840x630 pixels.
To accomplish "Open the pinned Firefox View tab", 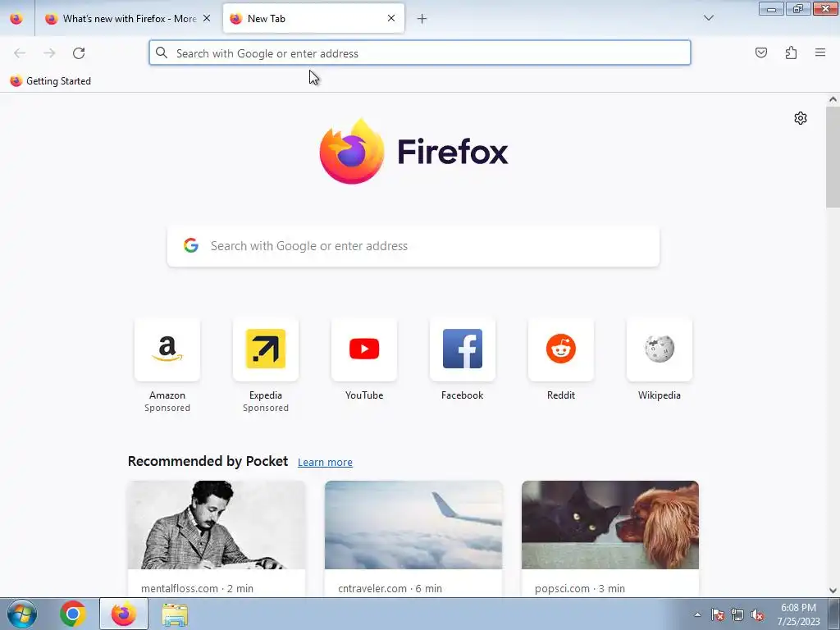I will 16,18.
